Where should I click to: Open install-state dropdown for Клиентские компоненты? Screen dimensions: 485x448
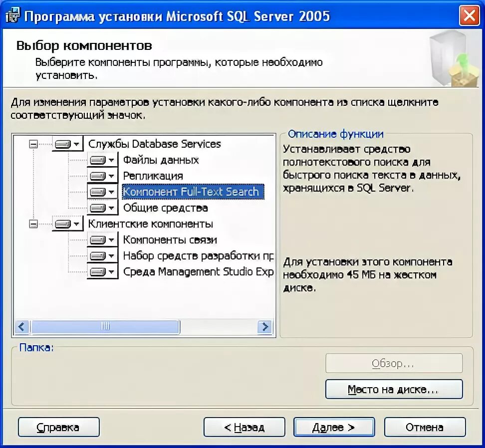point(67,224)
